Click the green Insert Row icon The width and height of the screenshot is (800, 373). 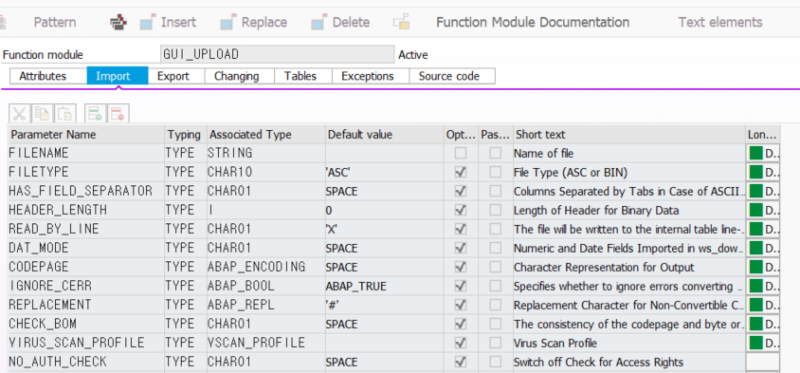click(95, 113)
